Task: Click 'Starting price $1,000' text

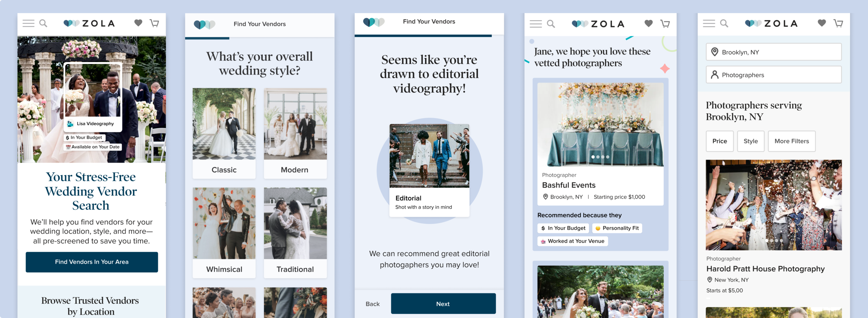Action: click(x=619, y=197)
